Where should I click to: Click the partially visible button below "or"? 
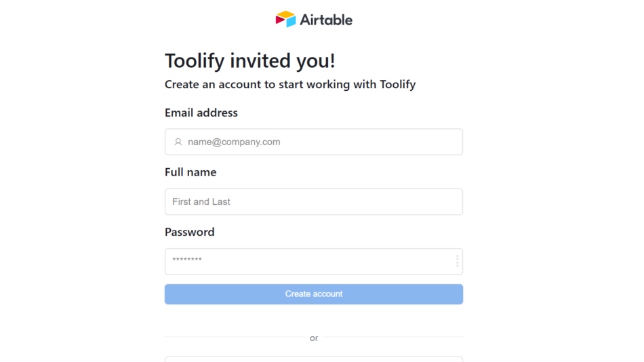pyautogui.click(x=313, y=359)
